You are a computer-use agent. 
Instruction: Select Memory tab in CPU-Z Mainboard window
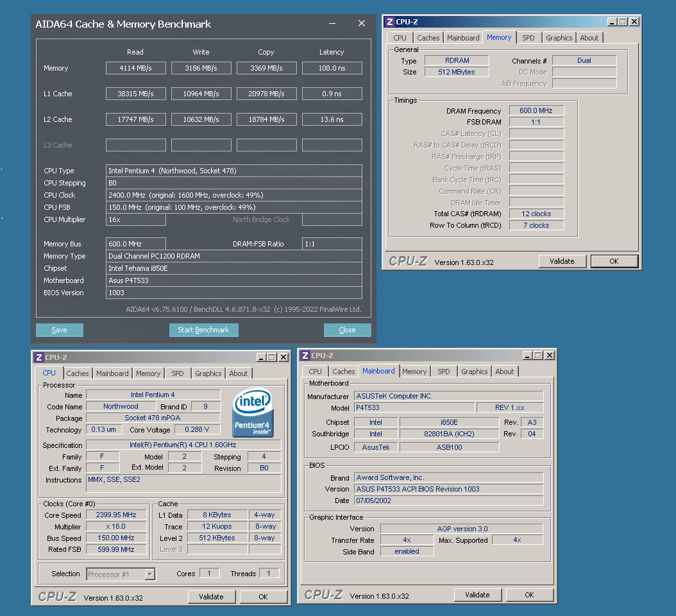(x=414, y=372)
